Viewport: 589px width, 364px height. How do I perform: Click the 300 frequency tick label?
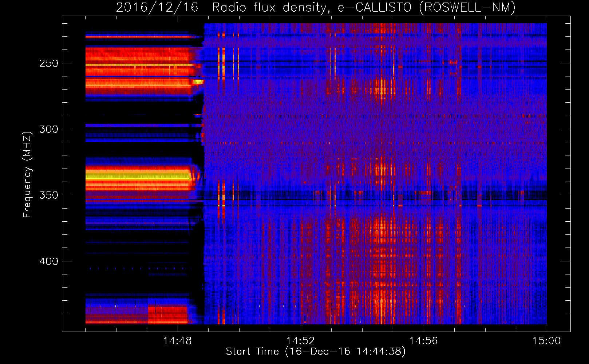pyautogui.click(x=49, y=129)
